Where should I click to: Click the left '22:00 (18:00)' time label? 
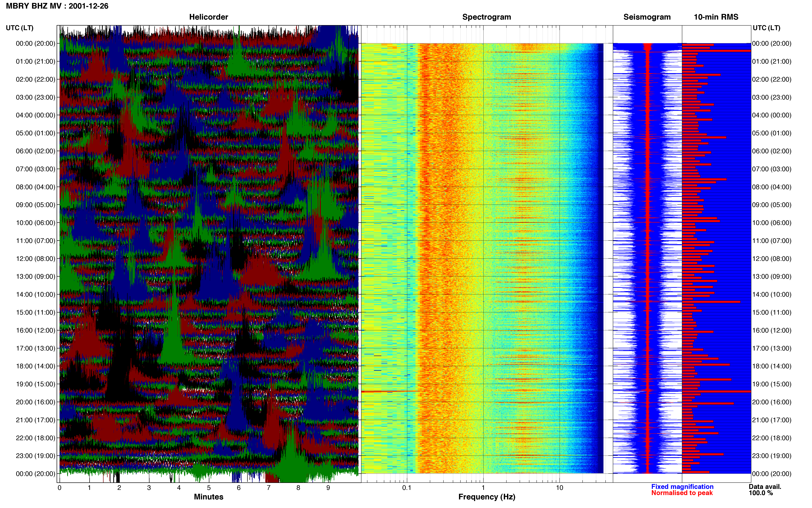point(35,438)
